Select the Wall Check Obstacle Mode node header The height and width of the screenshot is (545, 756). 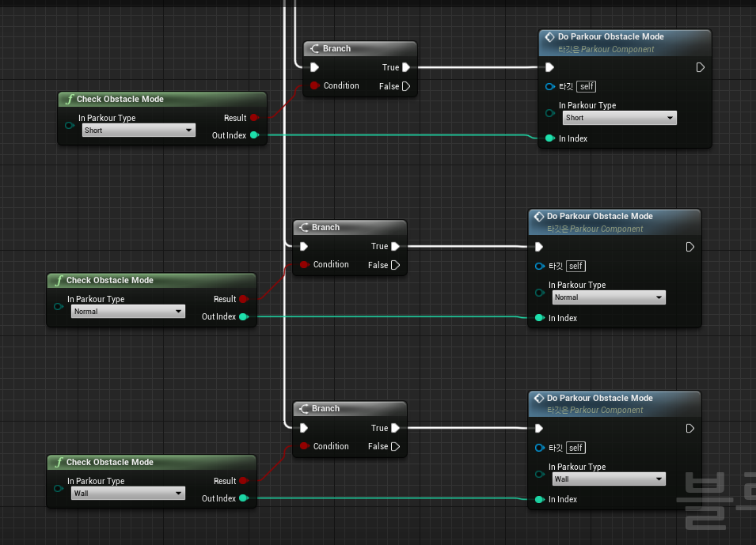(151, 462)
